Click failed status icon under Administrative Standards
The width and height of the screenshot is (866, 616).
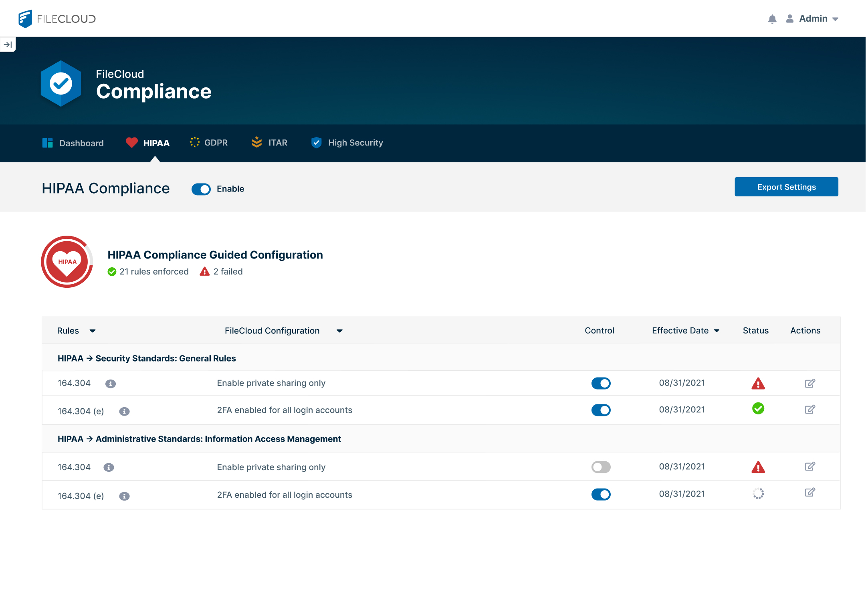pyautogui.click(x=758, y=467)
